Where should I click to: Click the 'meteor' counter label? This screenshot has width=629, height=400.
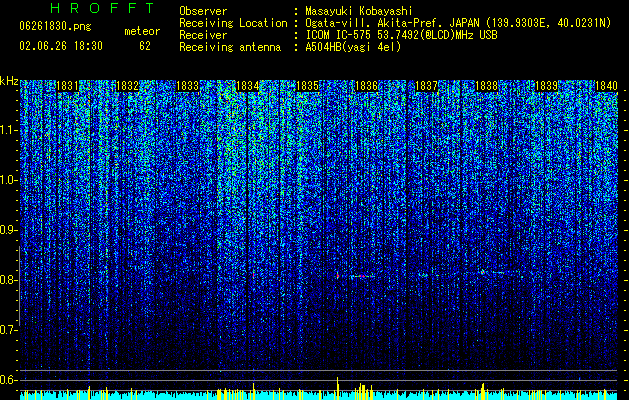click(x=142, y=31)
